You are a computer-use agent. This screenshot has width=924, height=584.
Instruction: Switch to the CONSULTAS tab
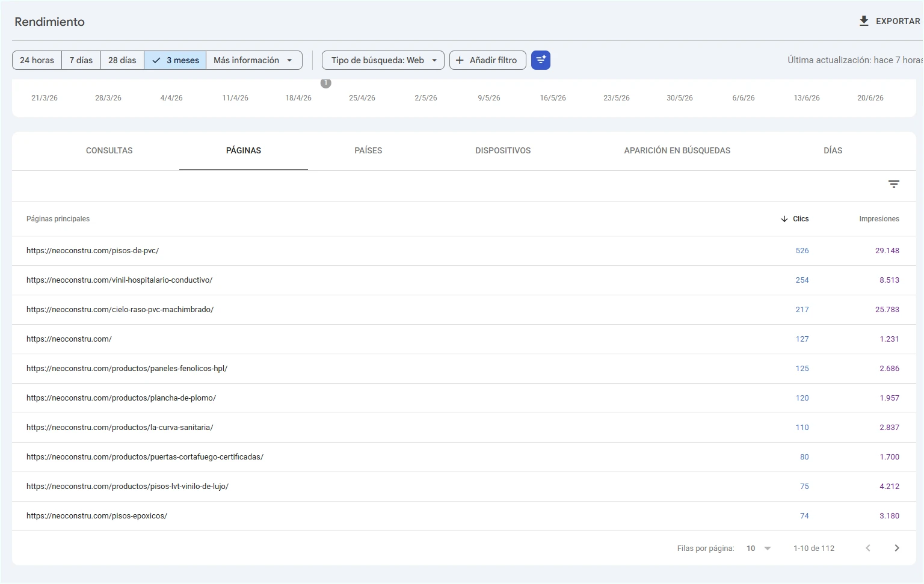coord(109,150)
